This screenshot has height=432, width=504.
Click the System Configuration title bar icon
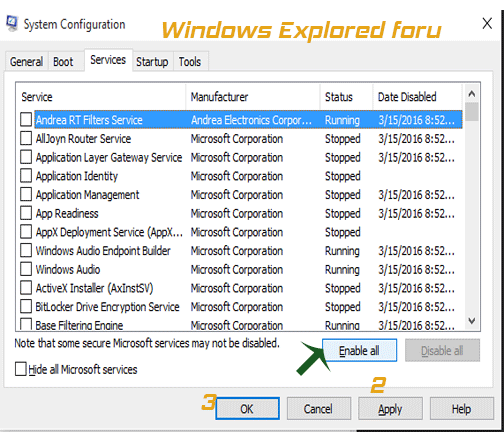[12, 23]
